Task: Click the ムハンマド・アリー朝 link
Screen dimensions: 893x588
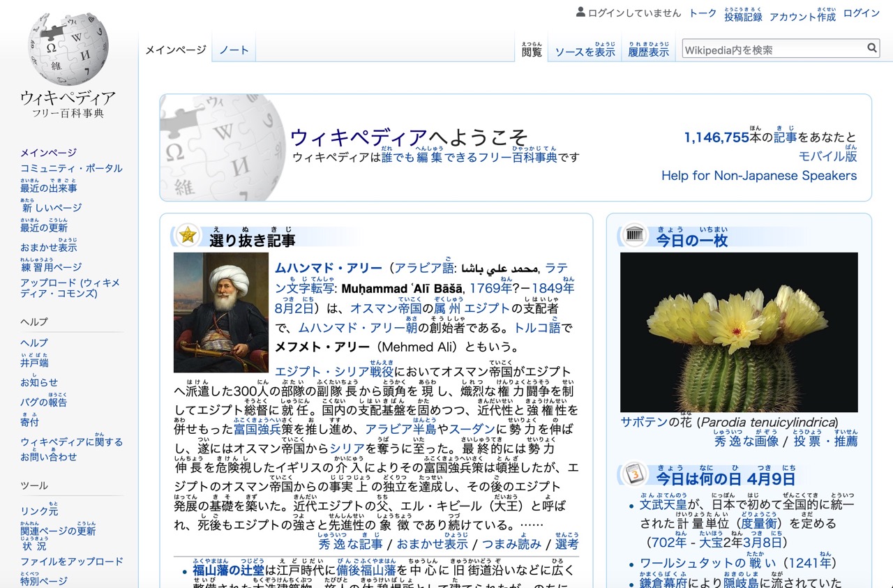Action: click(x=358, y=325)
